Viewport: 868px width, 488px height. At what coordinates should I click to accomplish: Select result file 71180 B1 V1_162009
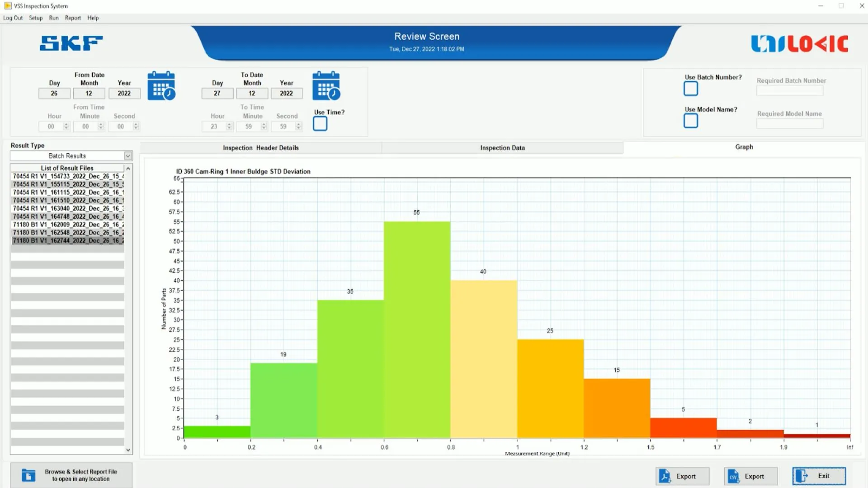coord(68,225)
